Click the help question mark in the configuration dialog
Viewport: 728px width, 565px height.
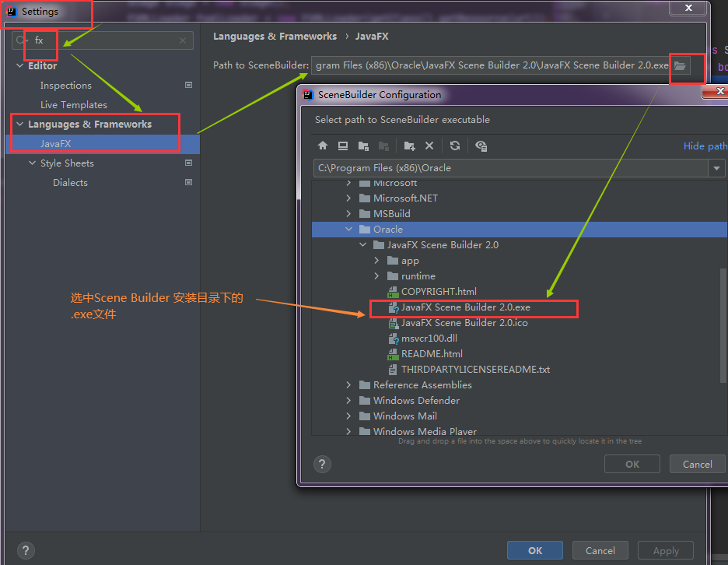click(x=322, y=464)
